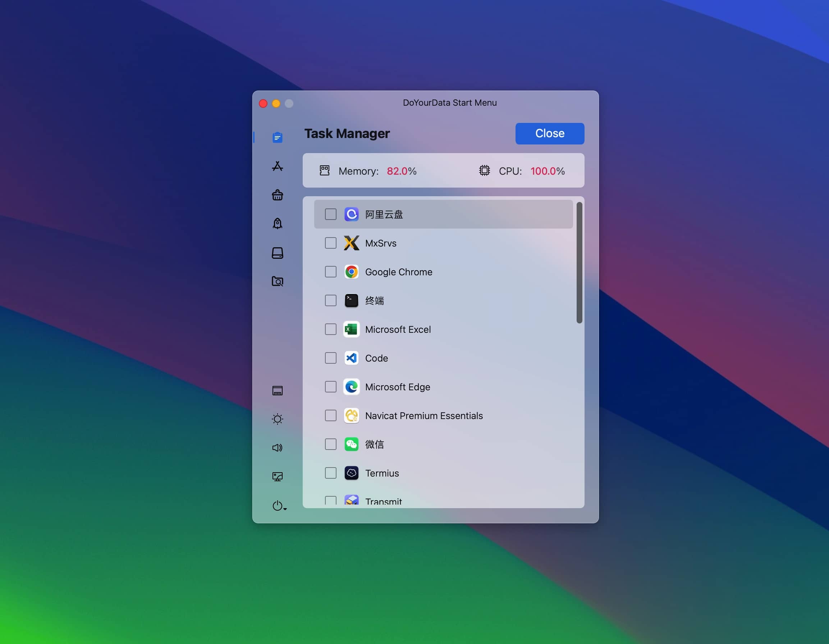Click the MxSrvs row label
Viewport: 829px width, 644px height.
[381, 243]
